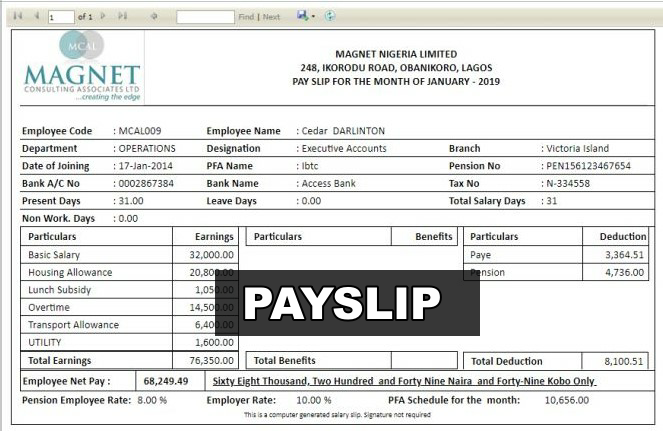Click the Total Benefits label
Screen dimensions: 663x431
click(285, 361)
